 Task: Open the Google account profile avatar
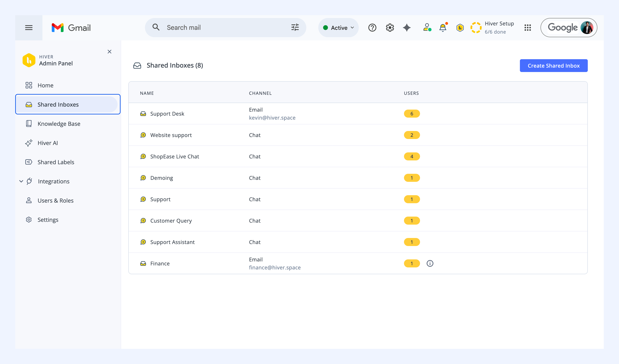[x=587, y=27]
